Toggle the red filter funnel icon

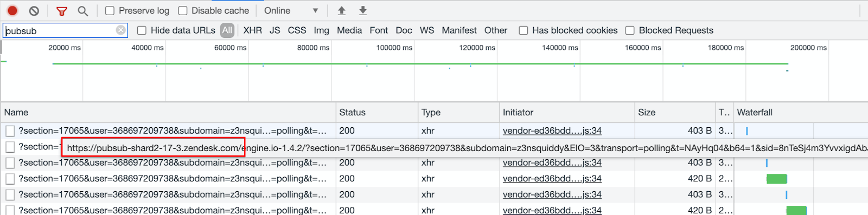(x=62, y=11)
